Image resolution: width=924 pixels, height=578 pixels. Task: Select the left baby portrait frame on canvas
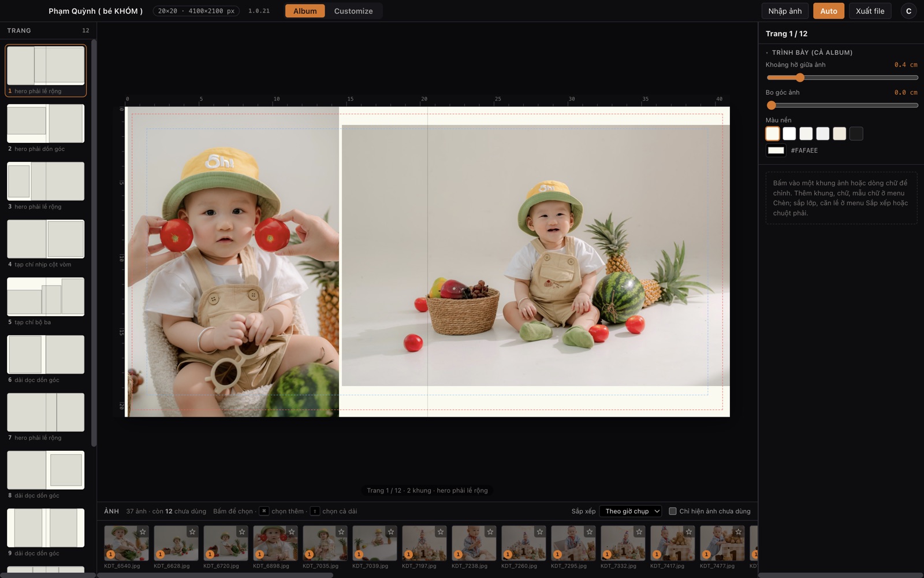click(x=232, y=261)
